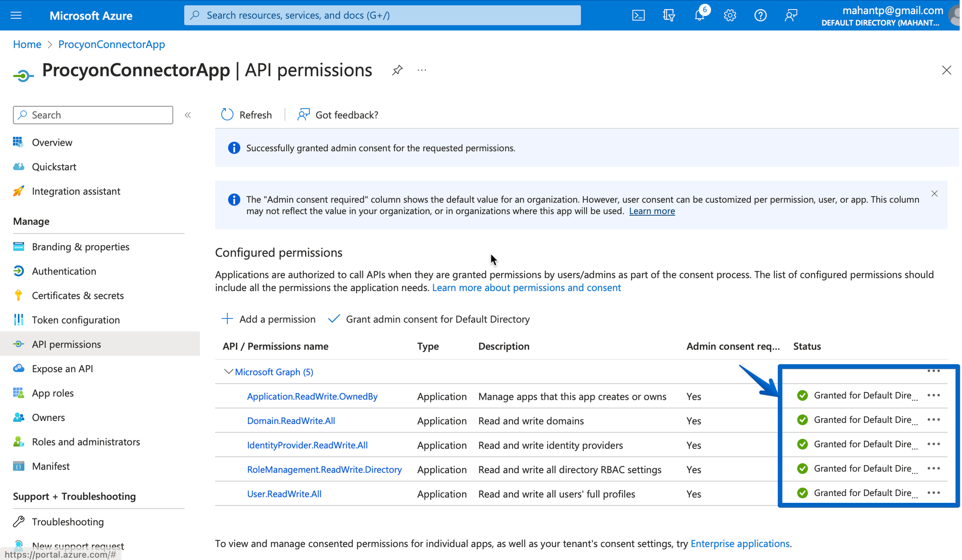Open the portal hamburger menu
Screen dimensions: 962x560
click(x=16, y=15)
